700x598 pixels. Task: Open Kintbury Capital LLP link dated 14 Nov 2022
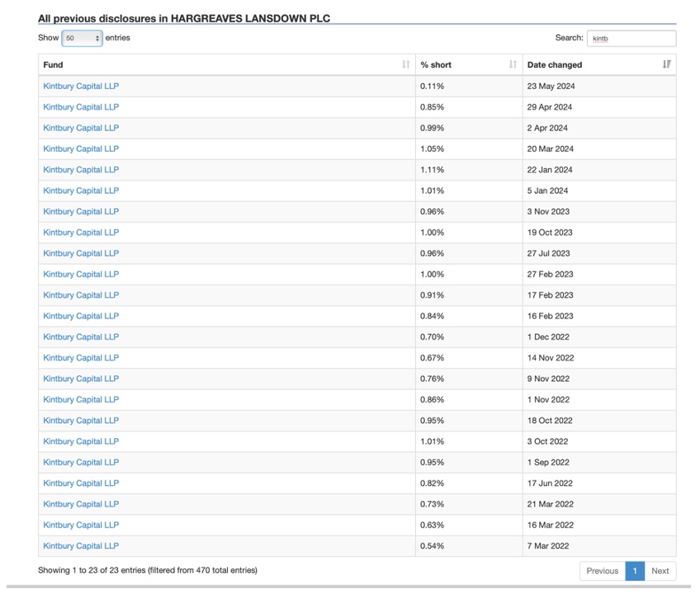(81, 358)
